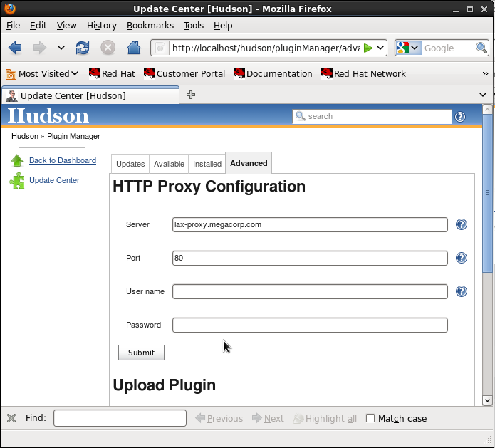Switch to the Available tab
The height and width of the screenshot is (448, 495).
click(x=169, y=164)
